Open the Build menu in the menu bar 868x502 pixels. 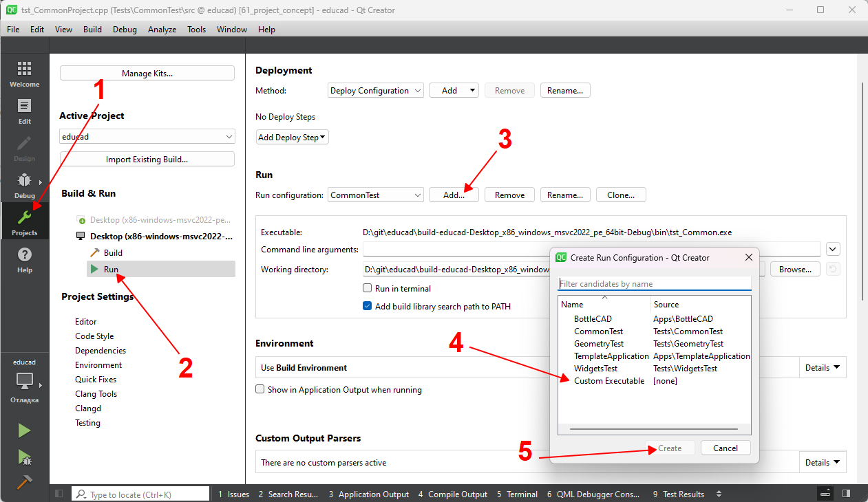pyautogui.click(x=92, y=30)
